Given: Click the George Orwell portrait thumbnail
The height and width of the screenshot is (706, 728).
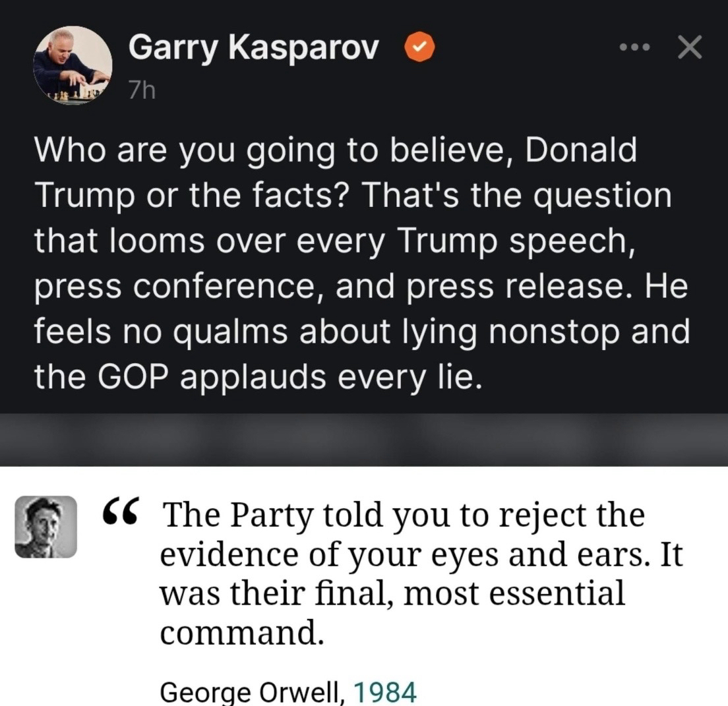Looking at the screenshot, I should [x=45, y=526].
